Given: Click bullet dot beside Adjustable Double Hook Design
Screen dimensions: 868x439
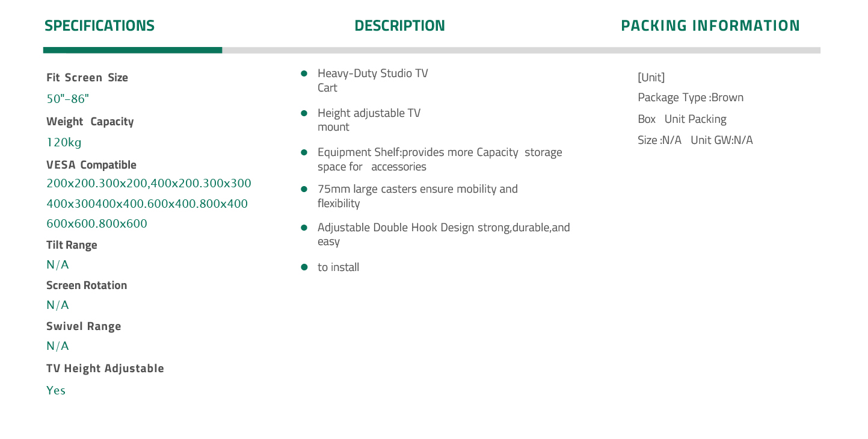Looking at the screenshot, I should pos(304,228).
